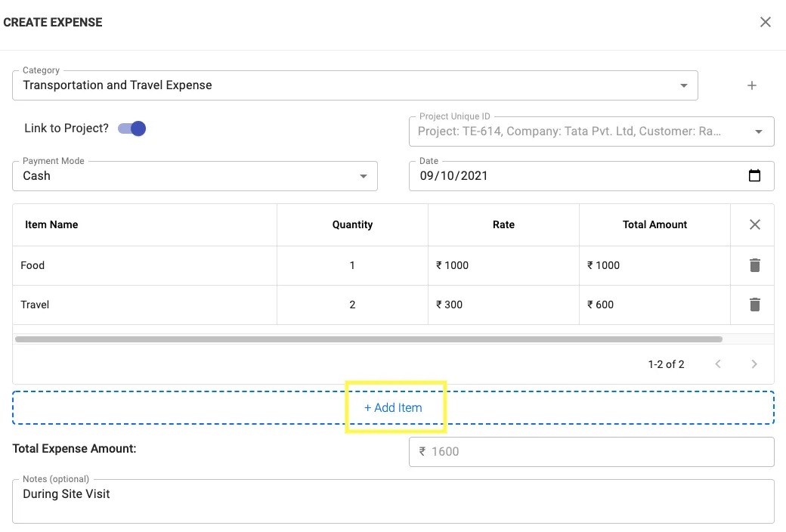Screen dimensions: 786x532
Task: Click the Total Amount column header
Action: pos(654,224)
